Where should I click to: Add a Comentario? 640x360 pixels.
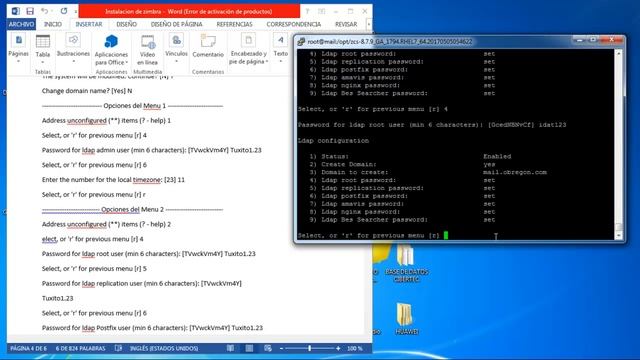[208, 46]
